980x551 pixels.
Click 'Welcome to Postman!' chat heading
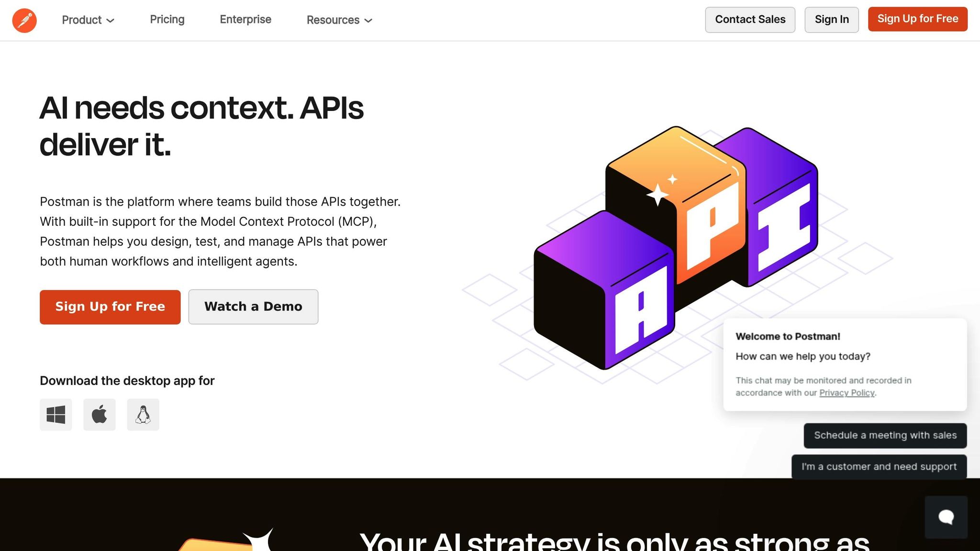click(x=788, y=337)
